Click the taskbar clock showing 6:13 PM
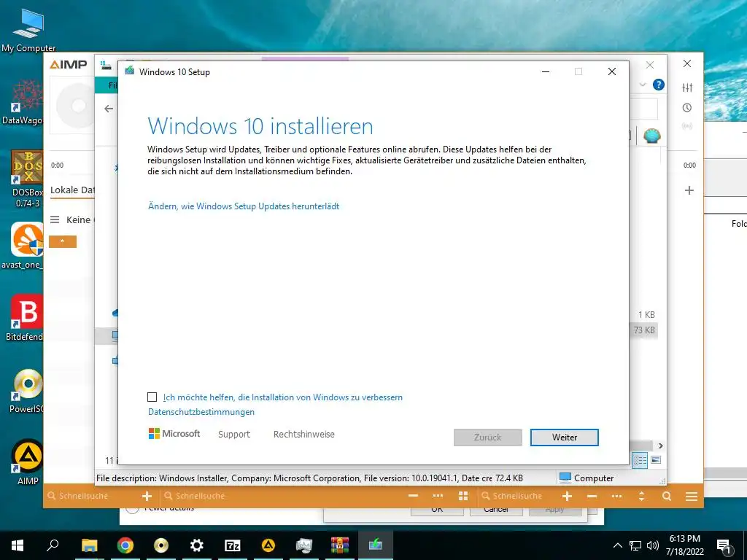Screen dimensions: 747x560 click(x=684, y=545)
